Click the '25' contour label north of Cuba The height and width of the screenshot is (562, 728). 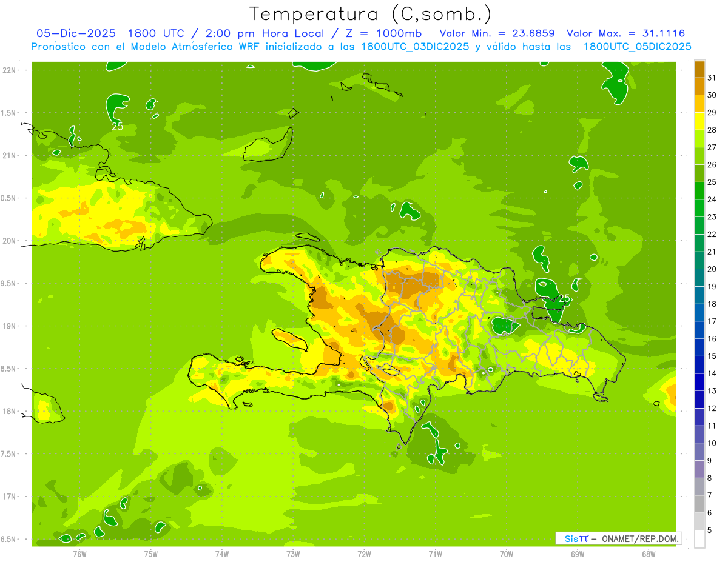click(118, 127)
